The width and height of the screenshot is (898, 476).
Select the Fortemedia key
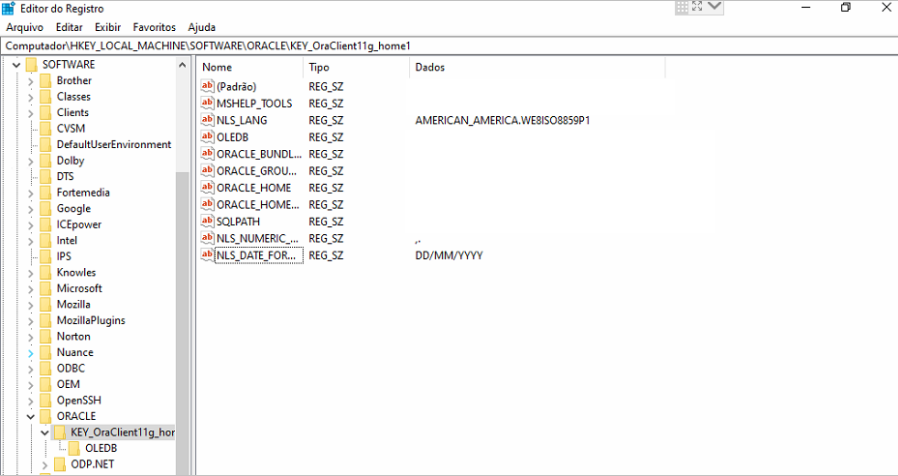(83, 192)
